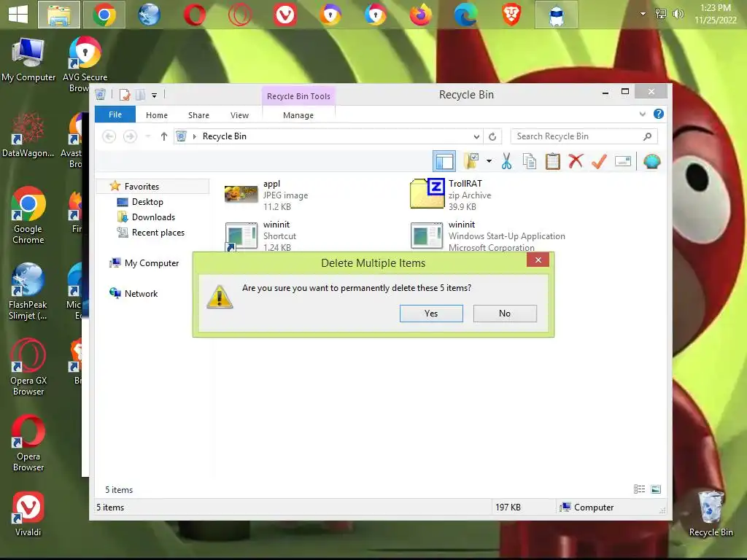Screen dimensions: 747x560
Task: Click Yes to confirm permanent deletion
Action: click(x=431, y=314)
